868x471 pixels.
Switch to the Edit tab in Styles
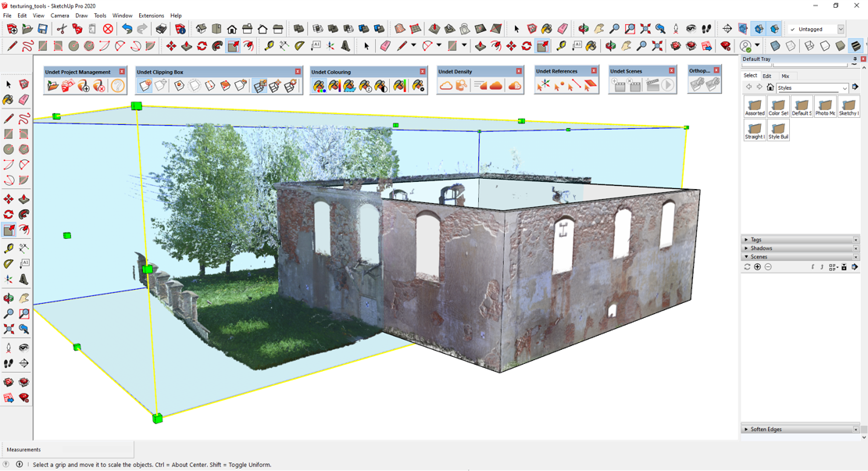point(767,76)
